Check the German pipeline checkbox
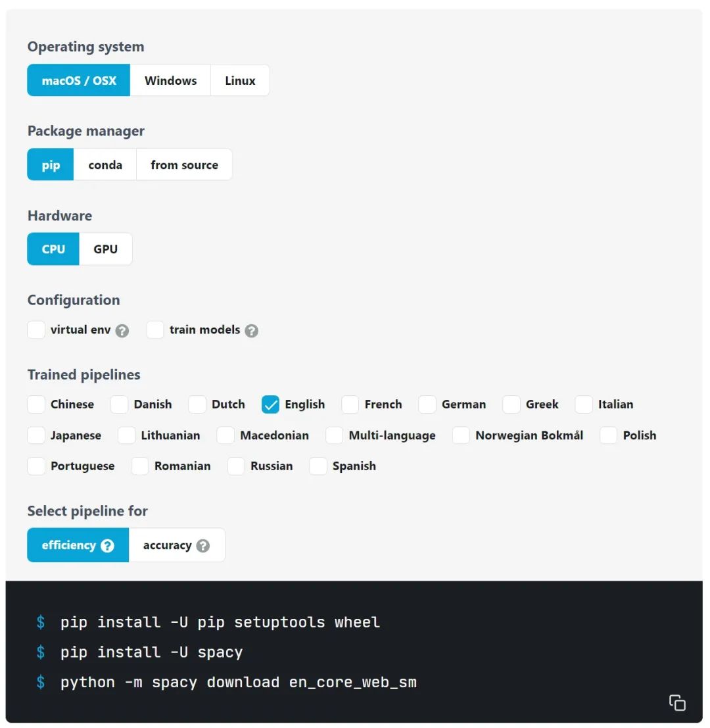710x728 pixels. pyautogui.click(x=427, y=404)
